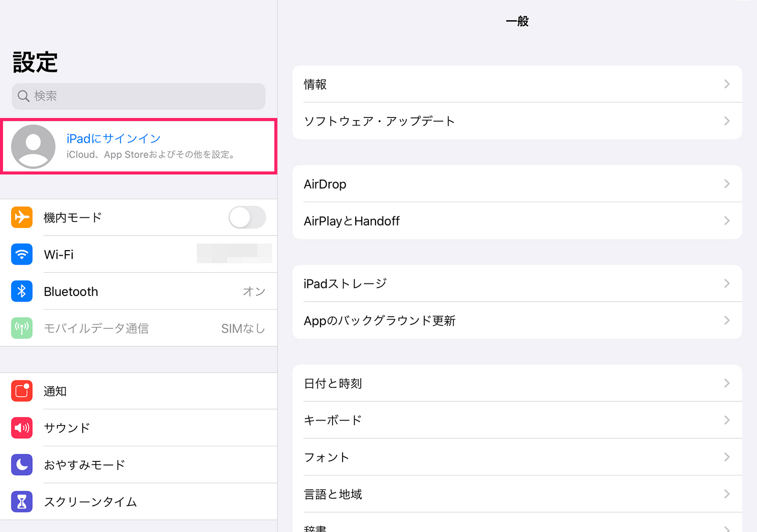757x532 pixels.
Task: Tap the gray profile avatar icon
Action: click(33, 146)
